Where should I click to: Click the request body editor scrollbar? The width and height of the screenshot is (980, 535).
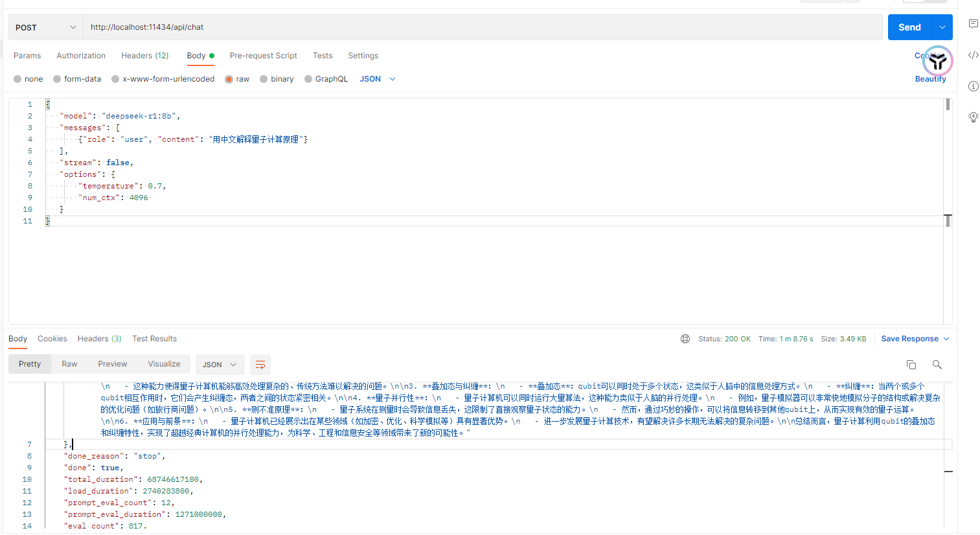948,106
